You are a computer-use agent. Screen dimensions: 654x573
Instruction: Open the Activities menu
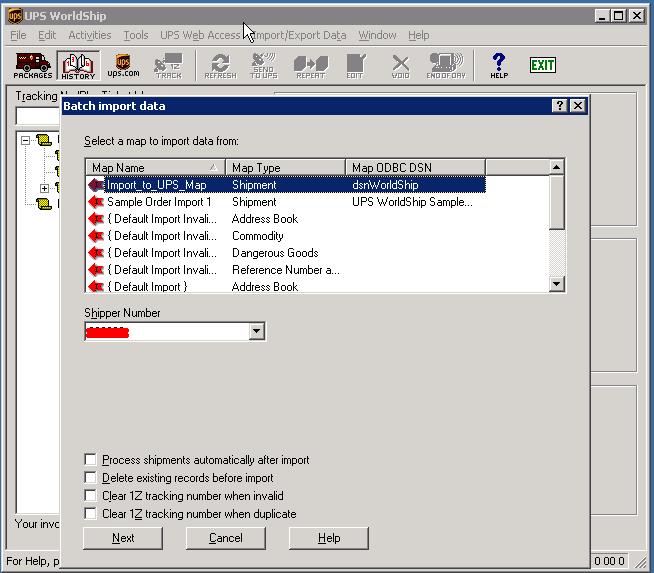click(89, 35)
